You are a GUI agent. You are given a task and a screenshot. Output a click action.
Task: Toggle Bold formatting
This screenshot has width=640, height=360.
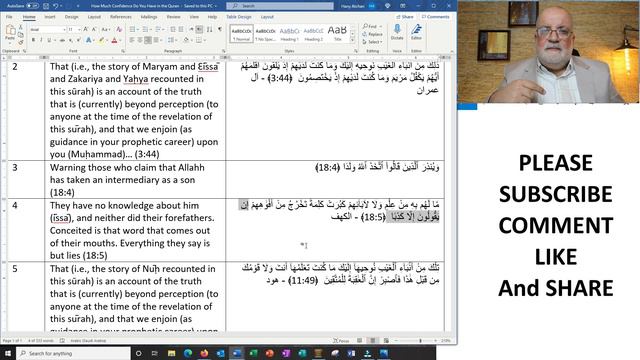(x=33, y=40)
